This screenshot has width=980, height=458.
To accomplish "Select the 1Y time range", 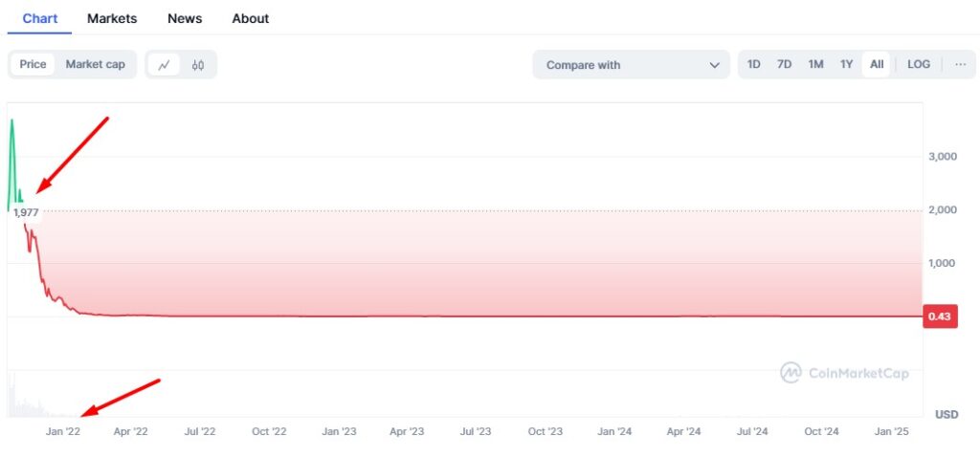I will pos(846,64).
